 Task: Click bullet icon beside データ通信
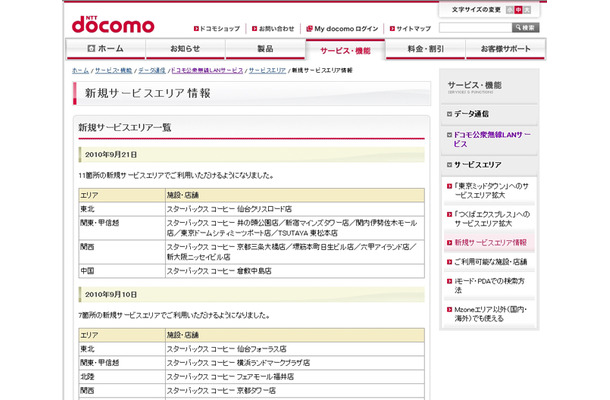(x=449, y=114)
